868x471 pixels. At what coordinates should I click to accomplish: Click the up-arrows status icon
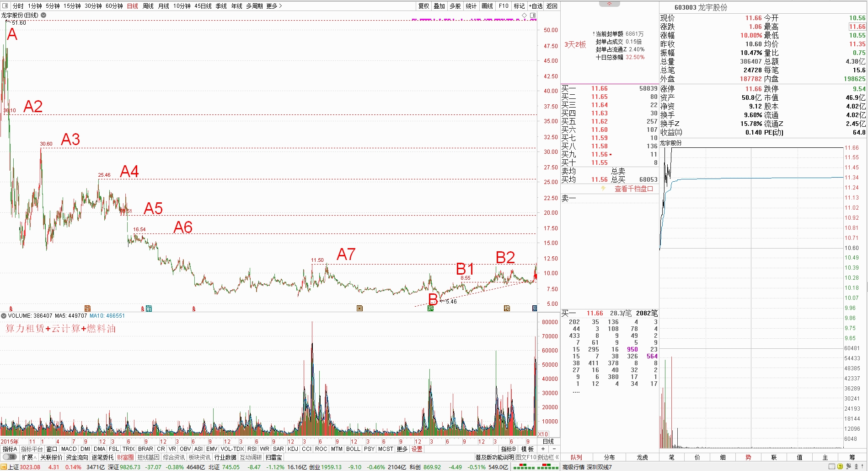point(856,467)
